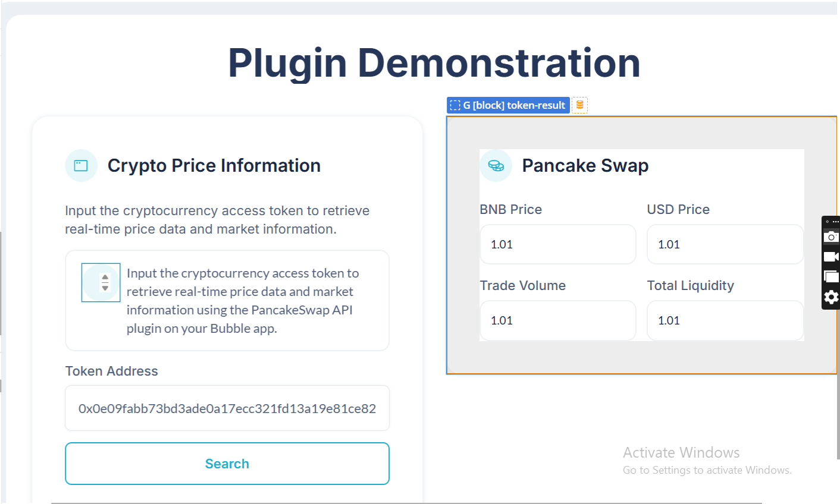Click the Crypto Price Information window icon
Image resolution: width=840 pixels, height=504 pixels.
click(x=81, y=165)
